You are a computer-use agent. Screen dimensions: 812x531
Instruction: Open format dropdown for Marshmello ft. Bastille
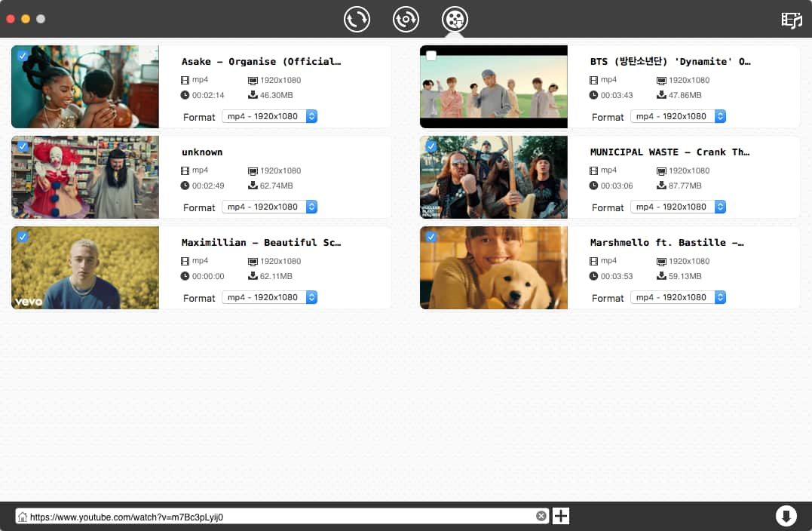[x=678, y=297]
